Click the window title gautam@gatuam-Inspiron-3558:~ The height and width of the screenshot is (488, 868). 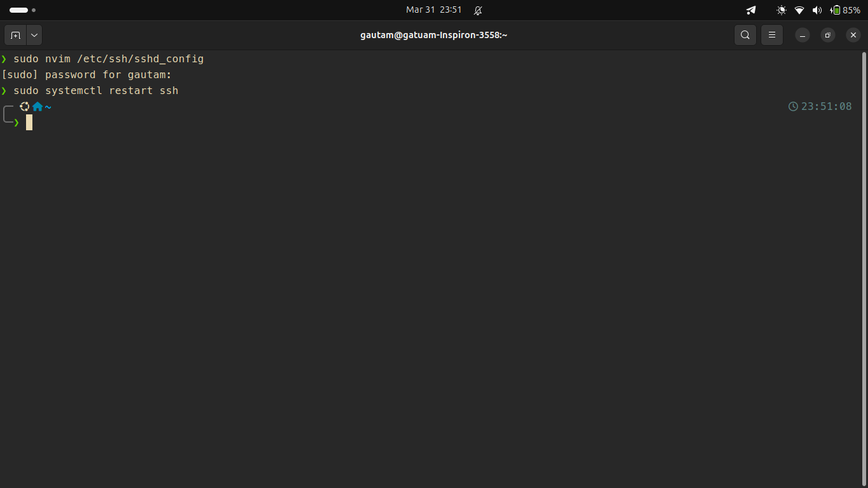click(434, 35)
